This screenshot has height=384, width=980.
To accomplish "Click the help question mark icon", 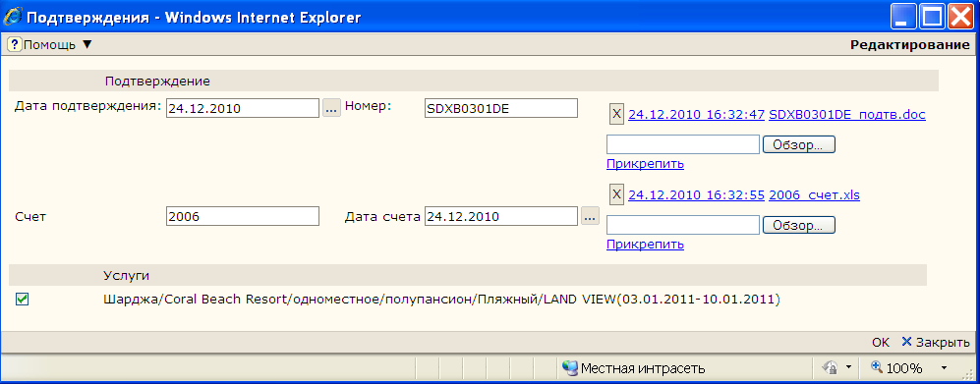I will click(15, 45).
